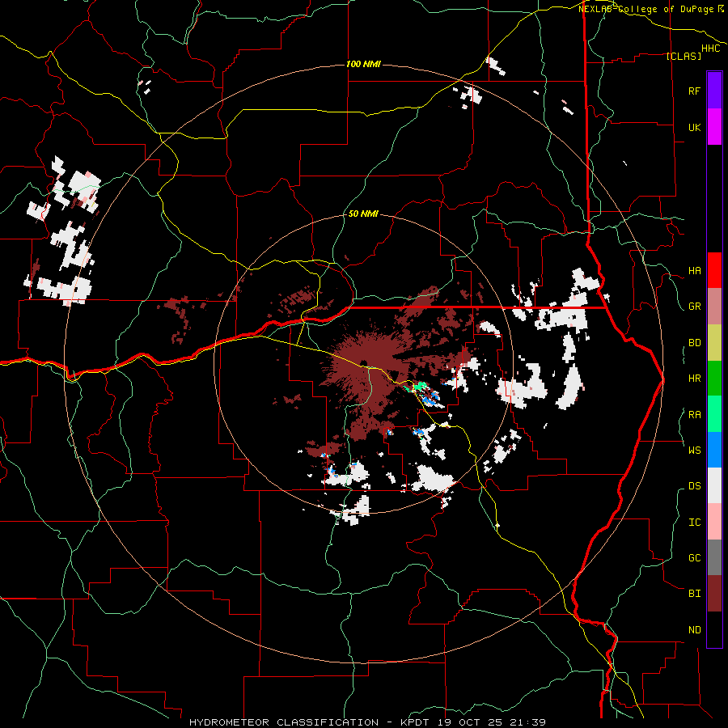Image resolution: width=728 pixels, height=728 pixels.
Task: Click the IC legend label
Action: pos(694,523)
